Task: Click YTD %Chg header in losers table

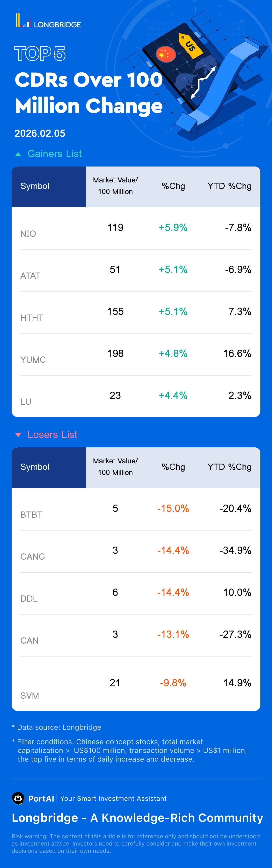Action: click(x=229, y=467)
